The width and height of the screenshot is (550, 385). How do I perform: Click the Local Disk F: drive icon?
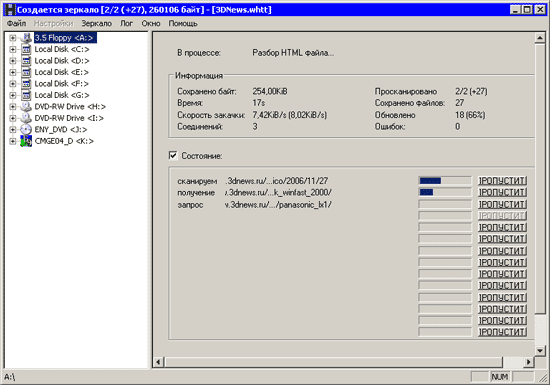(26, 84)
